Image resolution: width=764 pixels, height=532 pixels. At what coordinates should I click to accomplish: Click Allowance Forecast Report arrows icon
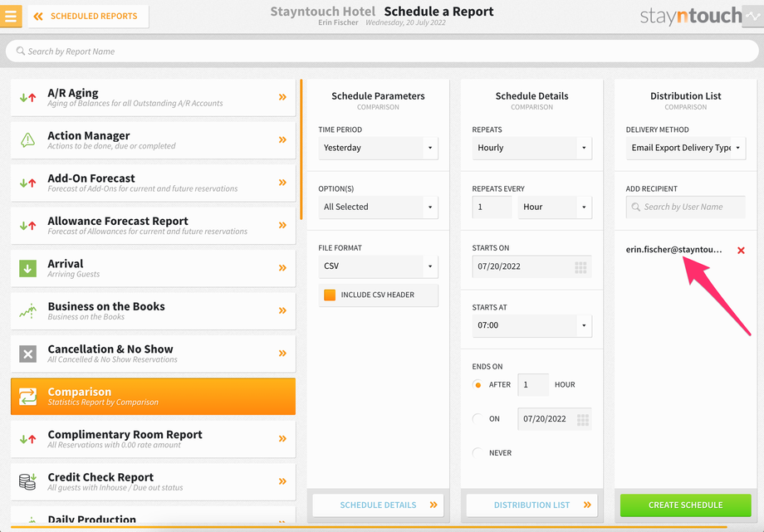pyautogui.click(x=27, y=226)
